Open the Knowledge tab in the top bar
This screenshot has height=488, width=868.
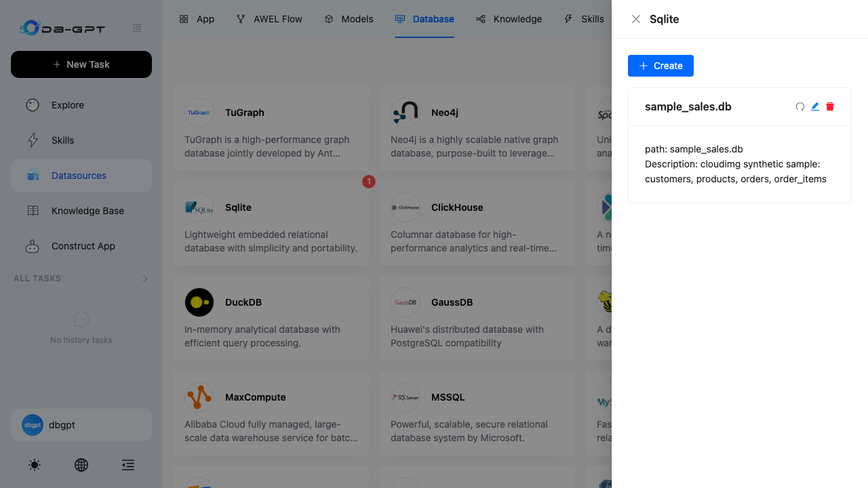[509, 19]
